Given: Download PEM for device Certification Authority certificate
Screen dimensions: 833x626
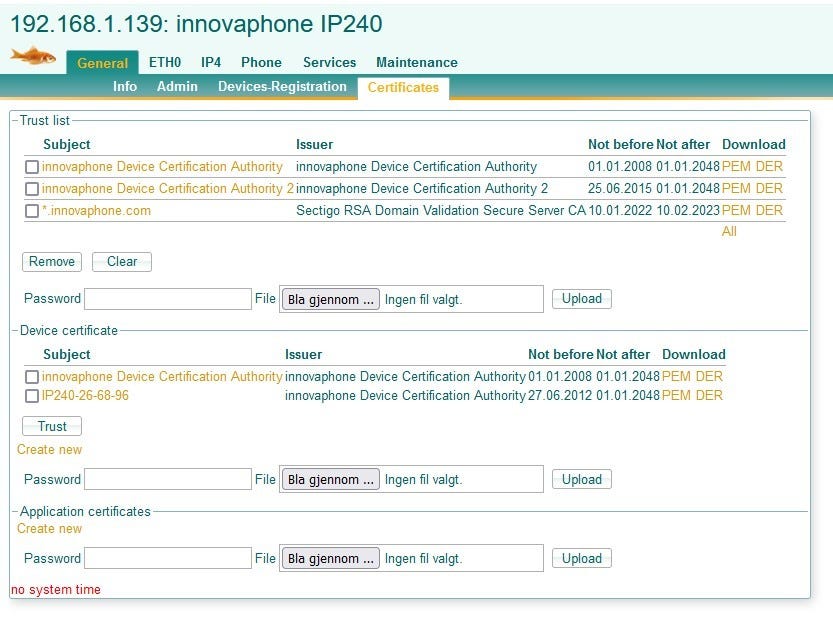Looking at the screenshot, I should 676,376.
